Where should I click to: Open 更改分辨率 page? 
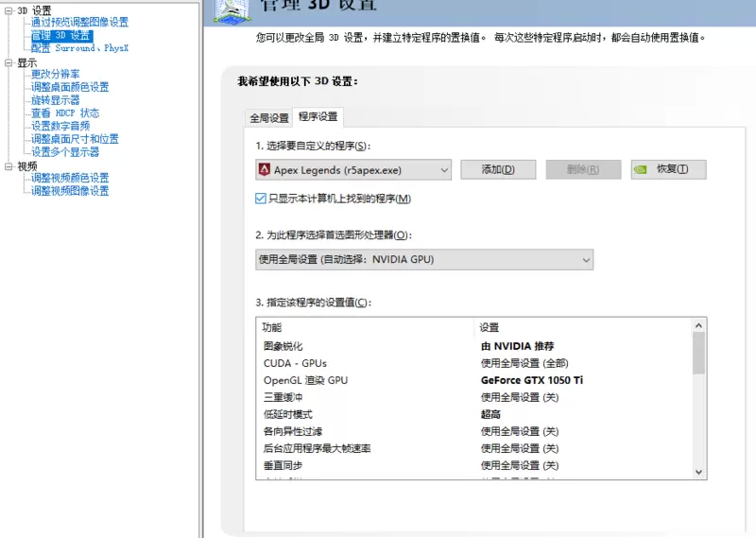click(x=56, y=74)
